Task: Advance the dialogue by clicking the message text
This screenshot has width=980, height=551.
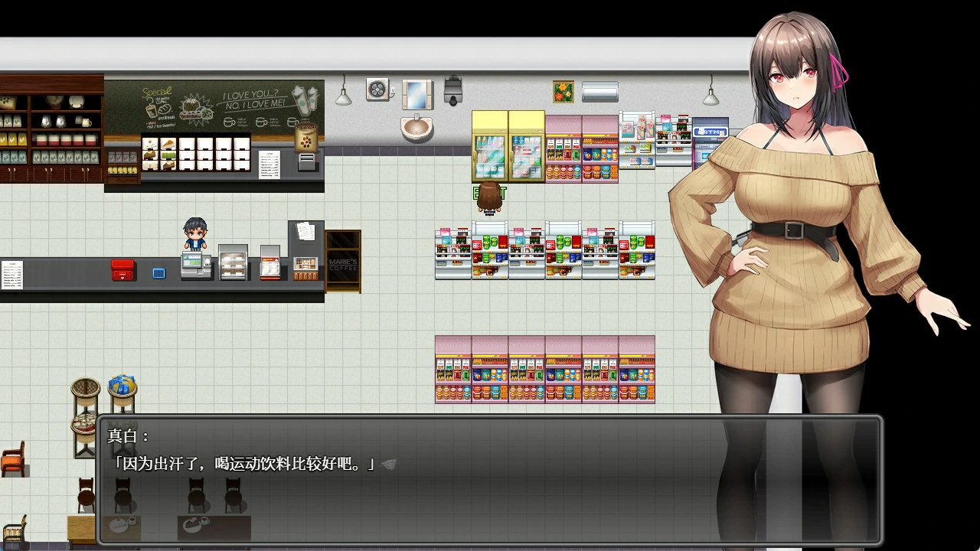Action: (x=245, y=464)
